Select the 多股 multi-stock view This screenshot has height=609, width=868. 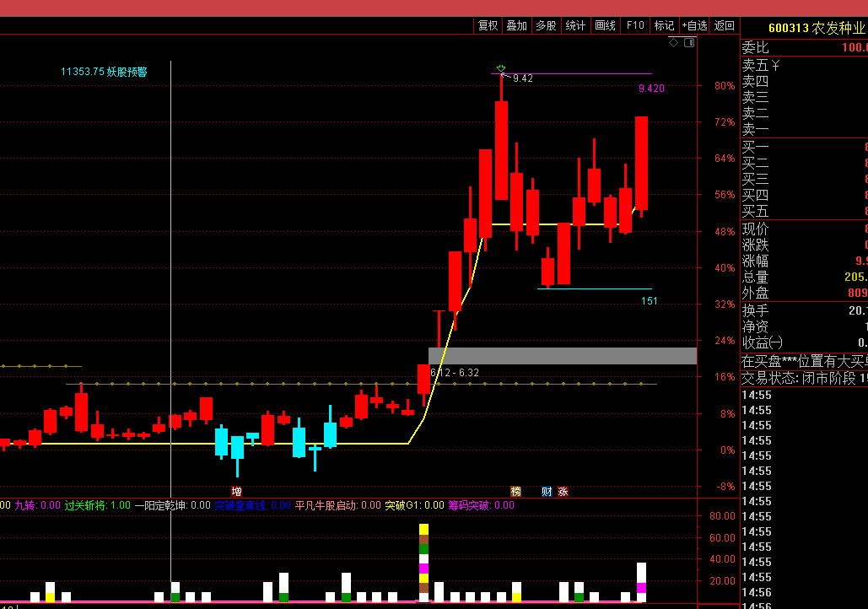(547, 25)
